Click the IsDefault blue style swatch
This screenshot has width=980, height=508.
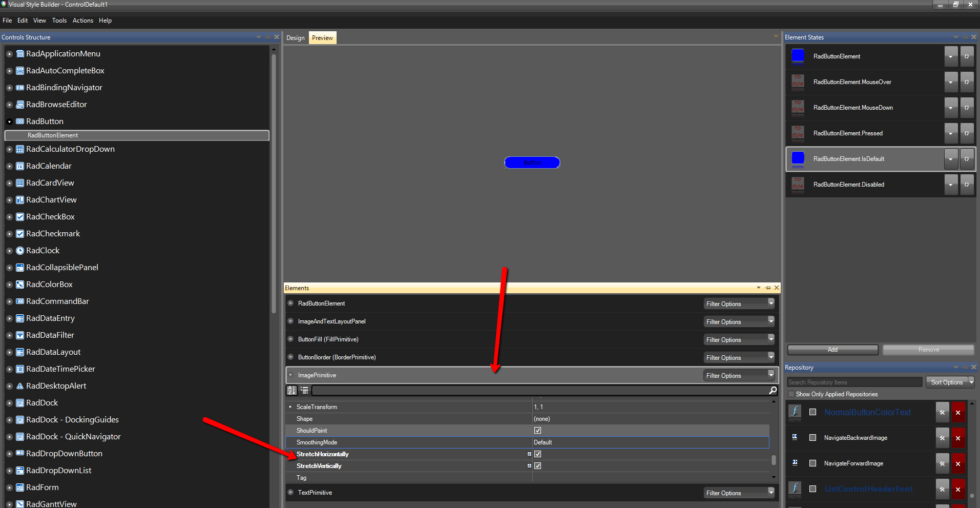click(798, 158)
